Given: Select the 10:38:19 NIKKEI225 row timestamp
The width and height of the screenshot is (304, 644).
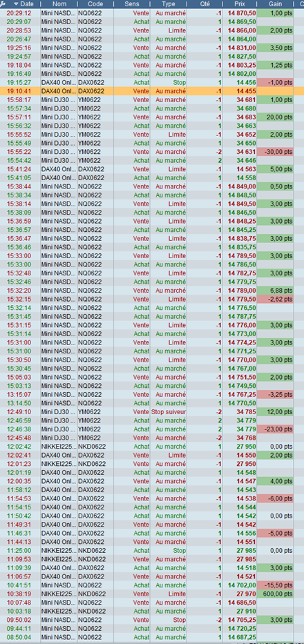Looking at the screenshot, I should (19, 594).
